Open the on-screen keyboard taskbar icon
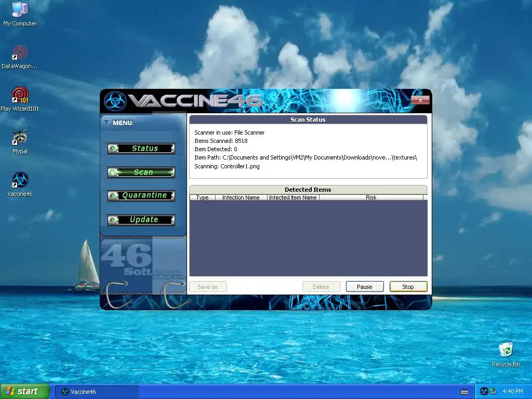 coord(464,392)
